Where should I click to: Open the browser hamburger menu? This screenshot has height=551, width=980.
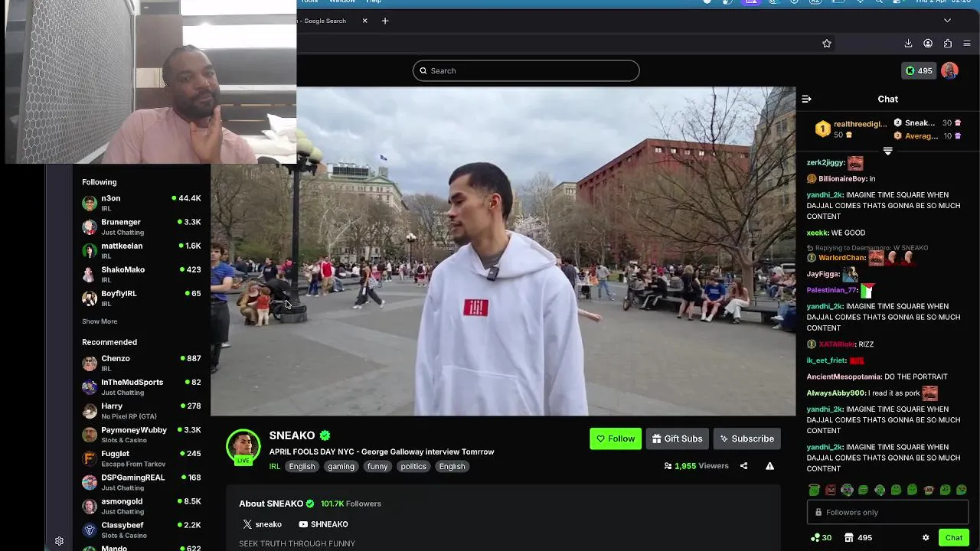coord(967,44)
